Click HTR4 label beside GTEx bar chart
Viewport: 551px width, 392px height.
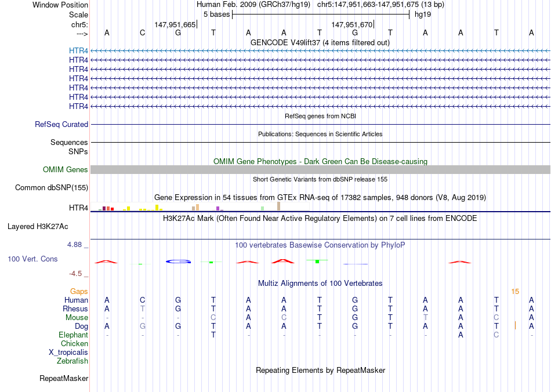[x=78, y=208]
